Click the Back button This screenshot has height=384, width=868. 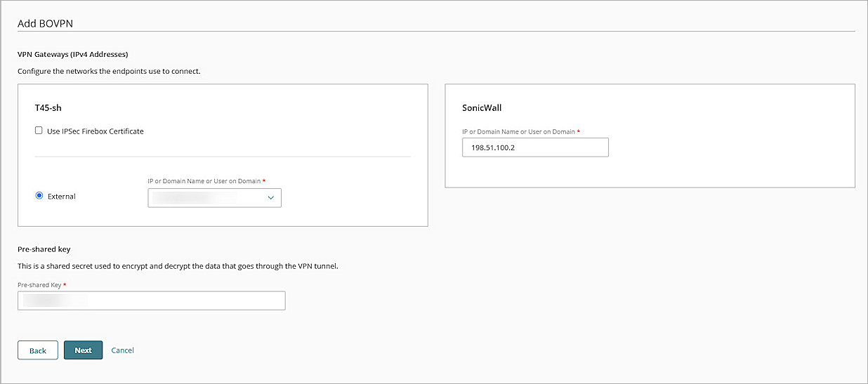tap(38, 350)
